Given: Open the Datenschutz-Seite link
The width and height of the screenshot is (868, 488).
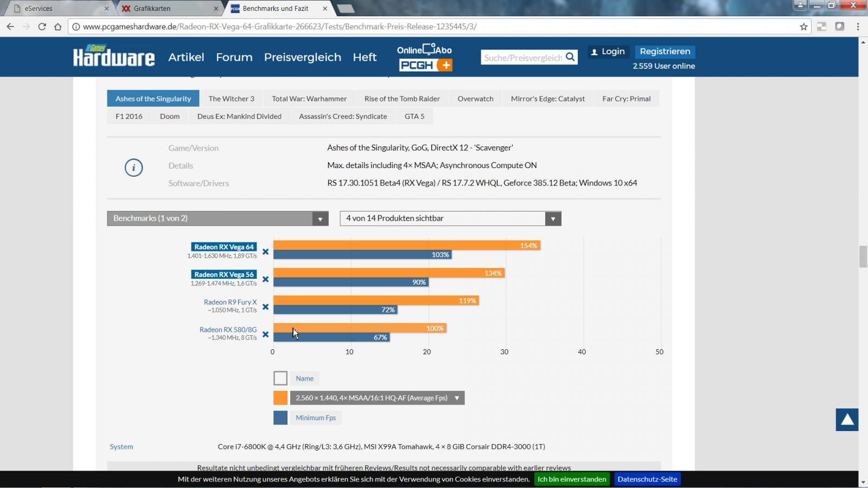Looking at the screenshot, I should tap(647, 479).
